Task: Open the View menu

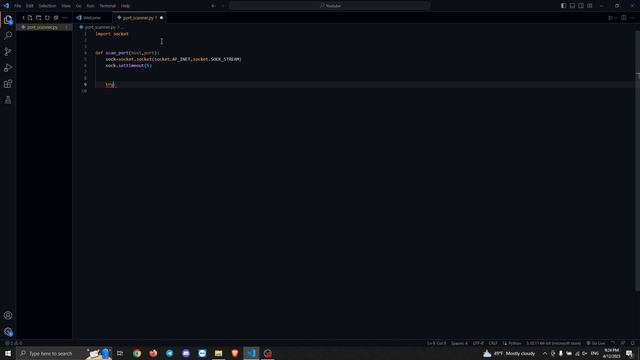Action: pyautogui.click(x=66, y=6)
